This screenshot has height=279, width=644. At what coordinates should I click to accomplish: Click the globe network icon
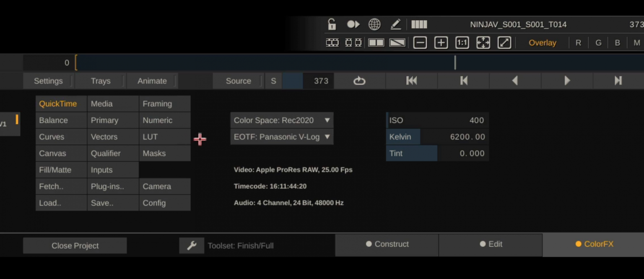coord(374,24)
